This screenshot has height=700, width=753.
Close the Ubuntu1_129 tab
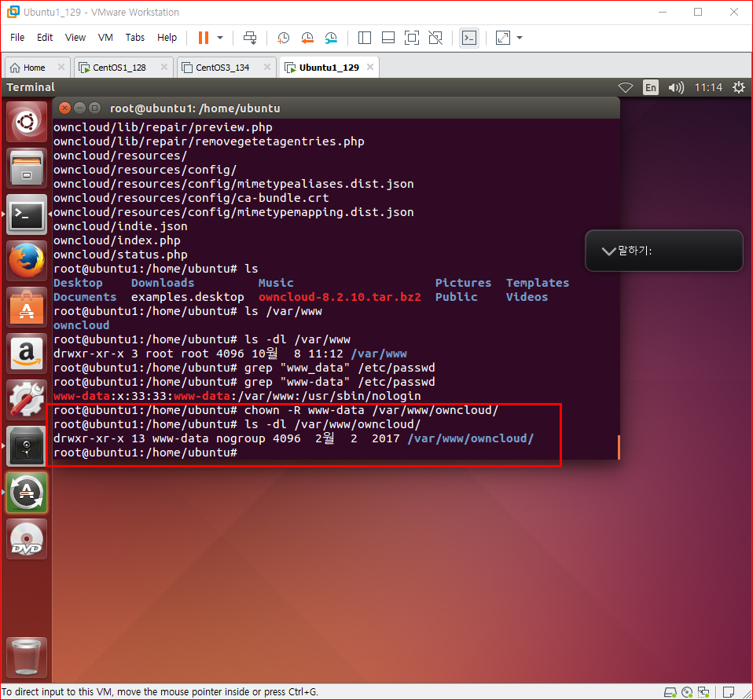370,68
